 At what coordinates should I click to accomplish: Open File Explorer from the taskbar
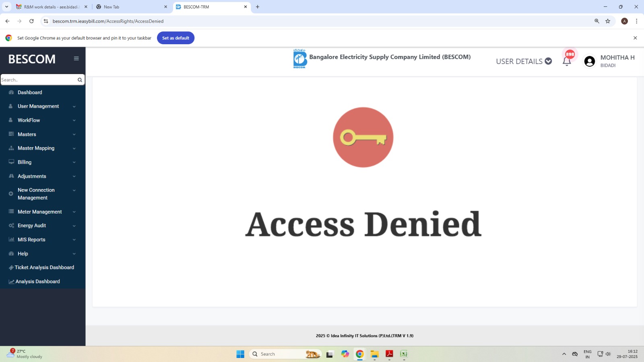(375, 354)
